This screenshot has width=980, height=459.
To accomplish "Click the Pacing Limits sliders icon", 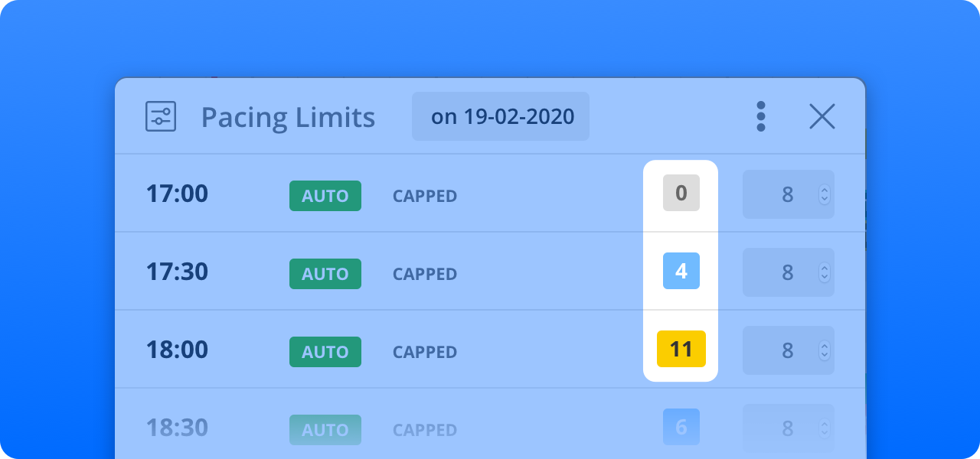I will 161,116.
